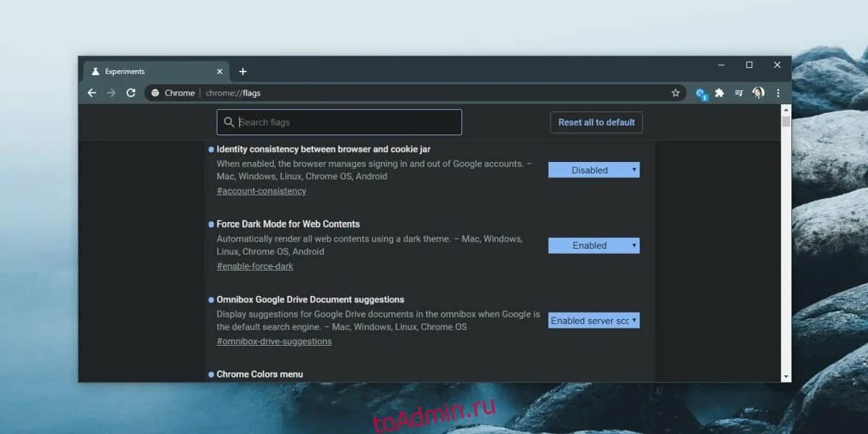
Task: Open the Omnibox Drive suggestions dropdown
Action: (593, 320)
